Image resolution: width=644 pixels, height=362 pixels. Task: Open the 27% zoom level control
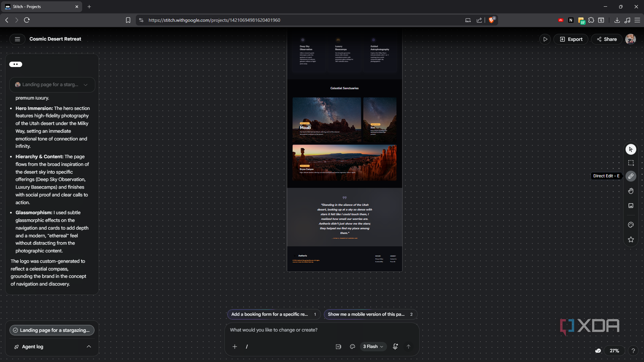pyautogui.click(x=614, y=351)
